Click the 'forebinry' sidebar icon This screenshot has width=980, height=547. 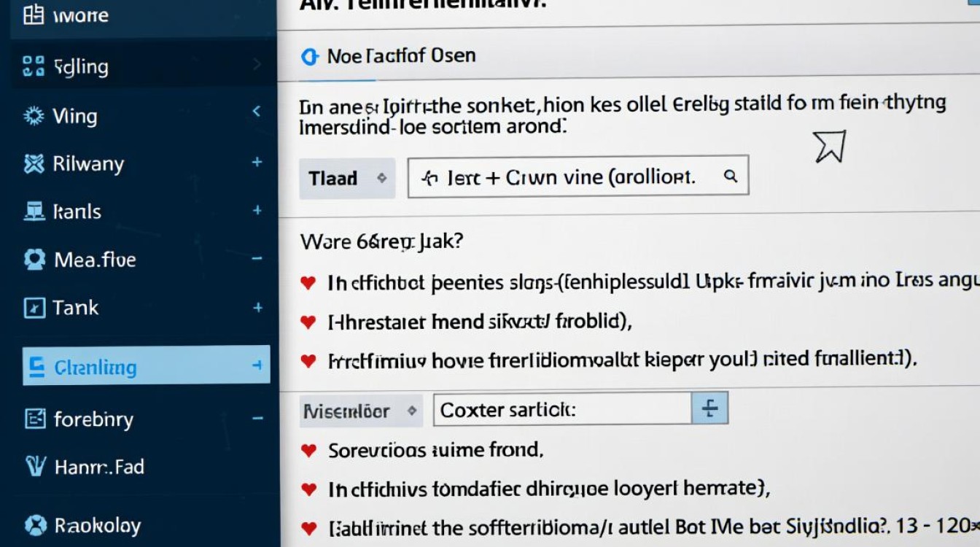click(x=34, y=419)
